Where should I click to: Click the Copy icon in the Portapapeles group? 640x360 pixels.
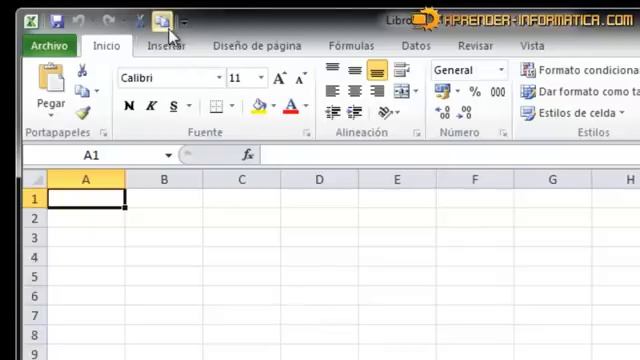click(82, 91)
